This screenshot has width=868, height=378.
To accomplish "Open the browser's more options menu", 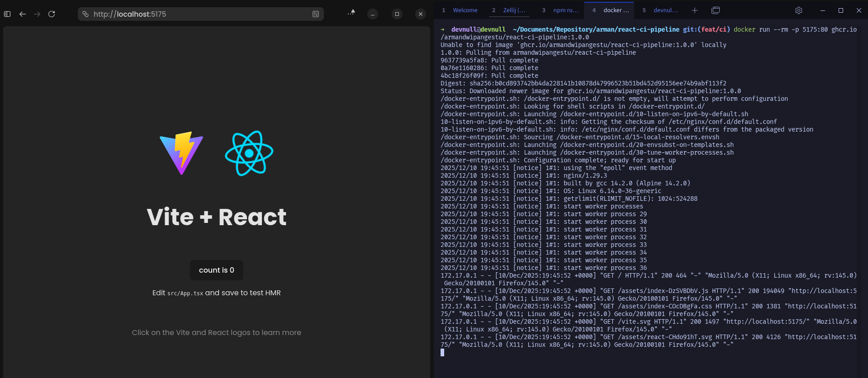I will (x=351, y=14).
